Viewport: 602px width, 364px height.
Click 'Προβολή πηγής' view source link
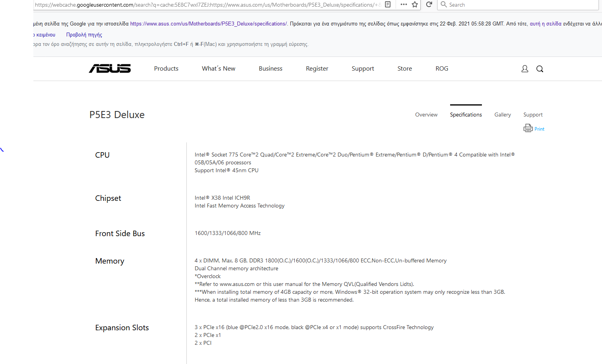coord(84,35)
